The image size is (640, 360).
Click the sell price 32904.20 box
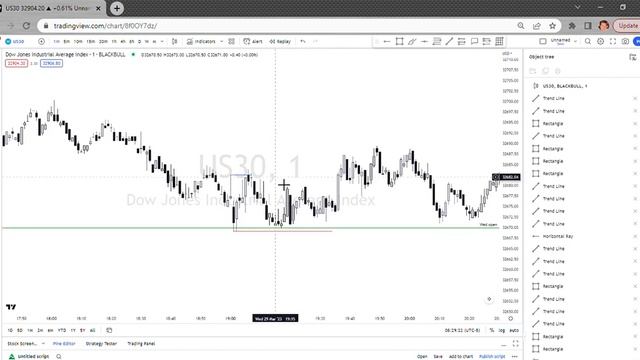[16, 63]
